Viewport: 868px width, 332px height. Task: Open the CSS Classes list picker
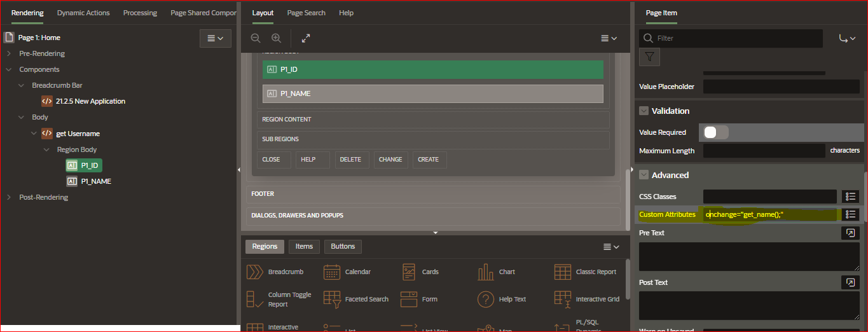850,197
